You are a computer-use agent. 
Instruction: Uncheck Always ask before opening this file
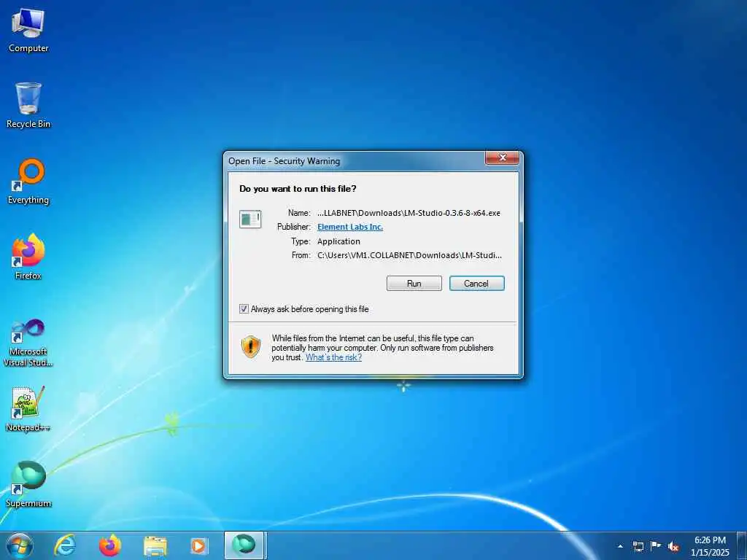[244, 309]
